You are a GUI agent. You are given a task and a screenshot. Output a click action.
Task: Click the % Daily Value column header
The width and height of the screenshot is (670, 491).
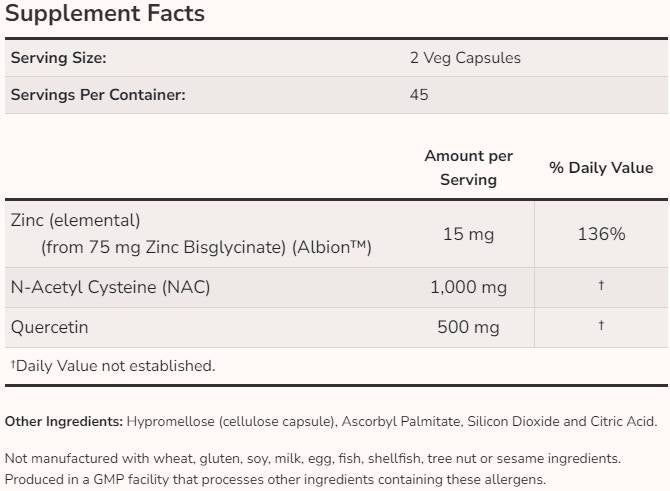click(601, 168)
